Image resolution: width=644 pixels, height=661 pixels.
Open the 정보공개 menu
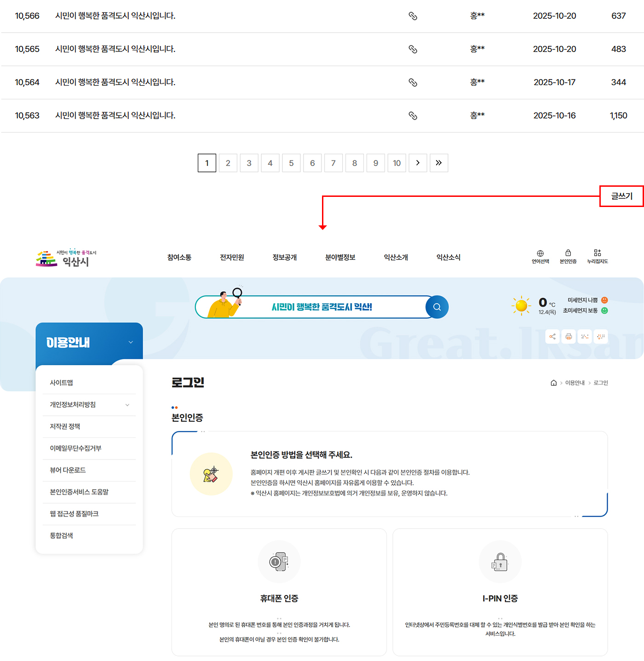(284, 258)
